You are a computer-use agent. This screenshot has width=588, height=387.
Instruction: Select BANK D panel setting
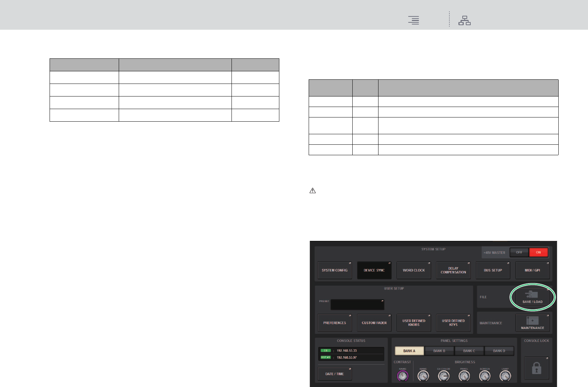499,351
